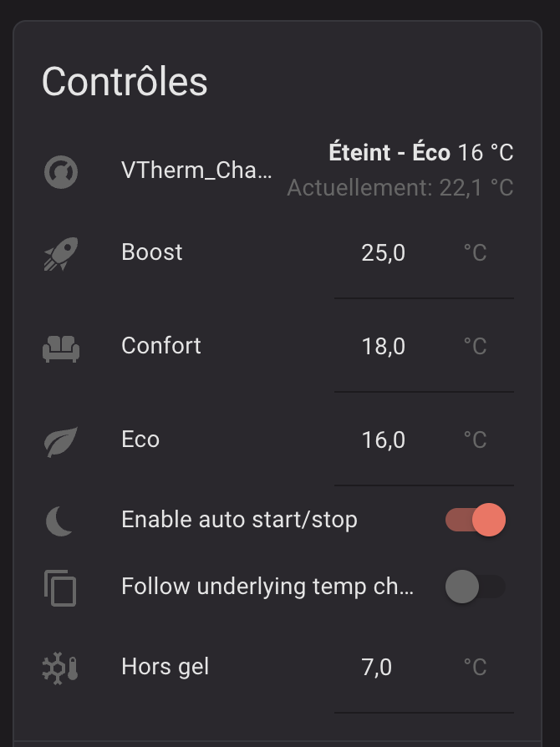Click the Enable auto start/stop label
This screenshot has width=560, height=747.
[239, 520]
